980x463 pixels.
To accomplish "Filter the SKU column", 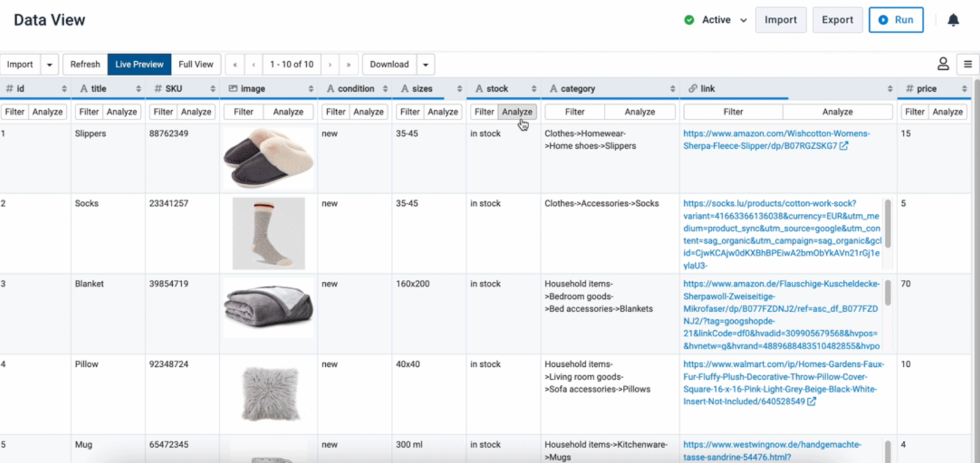I will point(163,112).
